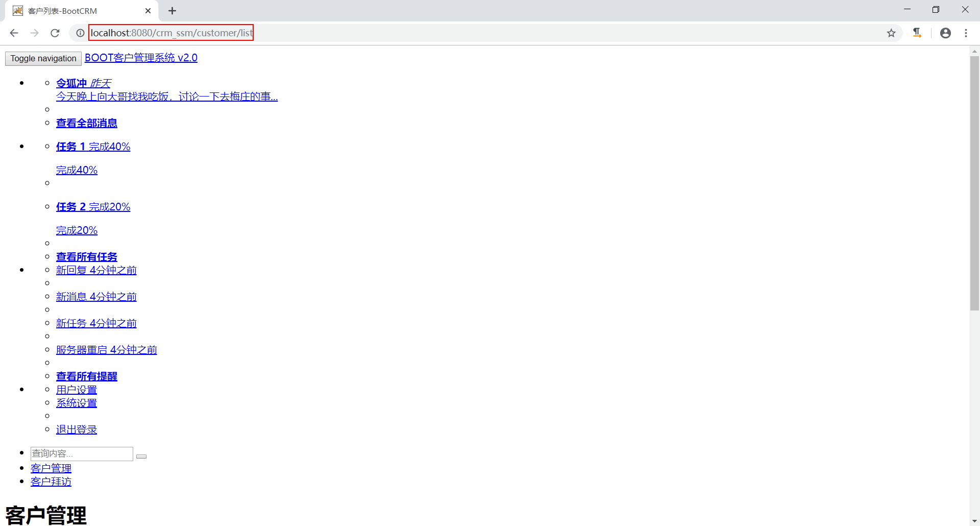Open the BOOT客户管理系统 v2.0 home link

pyautogui.click(x=141, y=58)
